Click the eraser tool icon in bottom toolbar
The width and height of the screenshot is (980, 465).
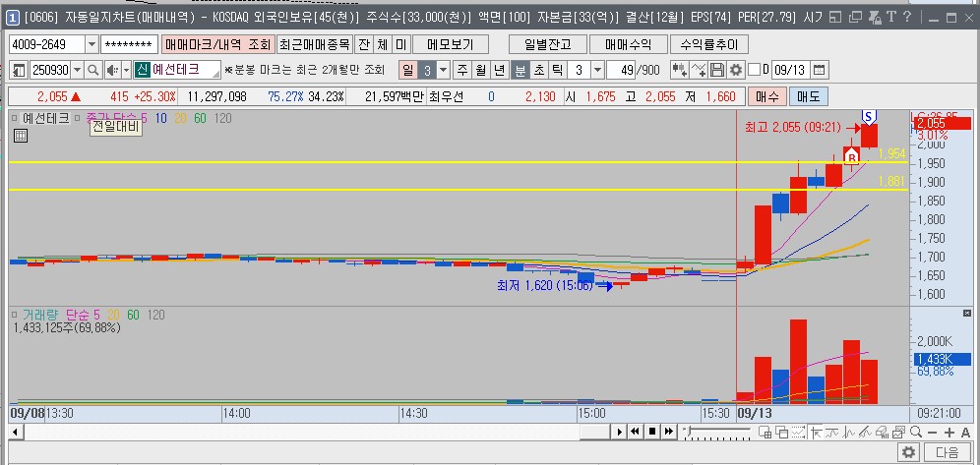882,432
